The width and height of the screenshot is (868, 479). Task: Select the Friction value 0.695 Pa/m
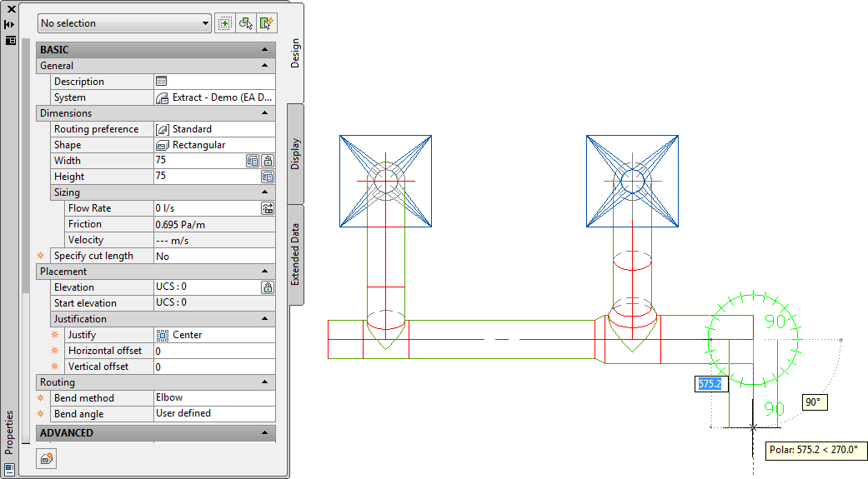pos(215,224)
